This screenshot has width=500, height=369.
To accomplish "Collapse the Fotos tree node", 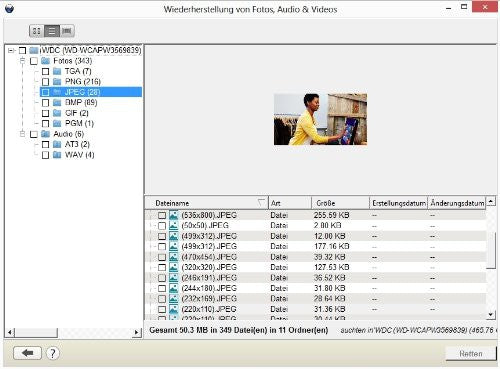I will pyautogui.click(x=22, y=61).
